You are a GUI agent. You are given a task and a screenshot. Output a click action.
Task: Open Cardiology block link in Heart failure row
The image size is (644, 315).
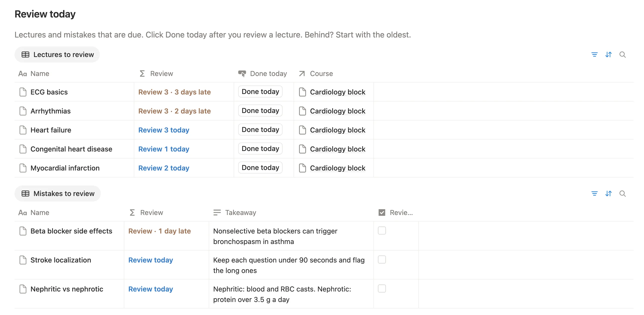click(337, 130)
